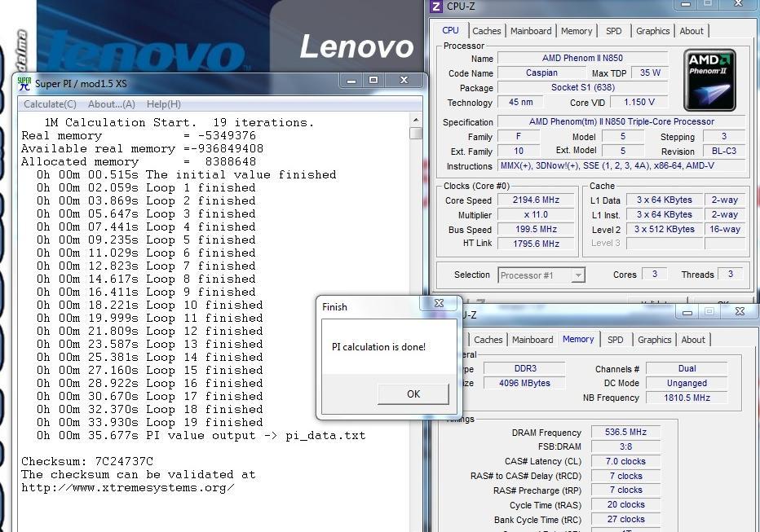
Task: Click the Max TDP 35 W value
Action: point(649,73)
